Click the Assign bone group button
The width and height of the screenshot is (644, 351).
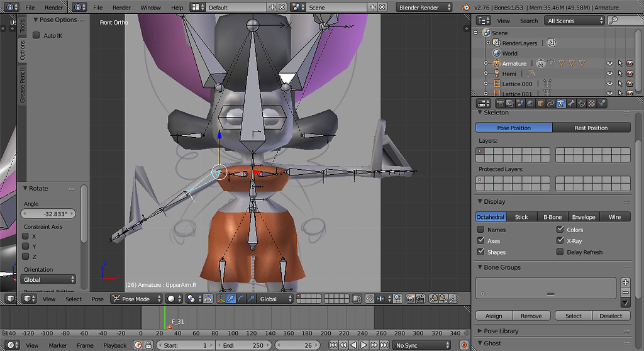494,316
